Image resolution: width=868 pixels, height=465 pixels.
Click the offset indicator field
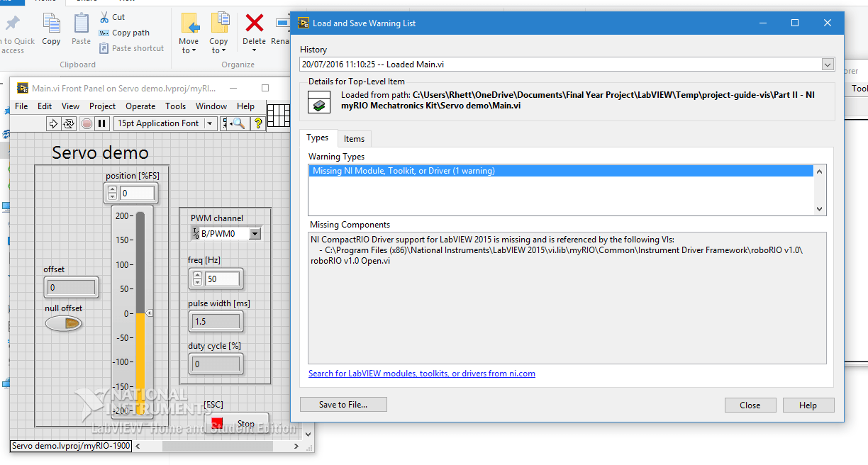(71, 288)
